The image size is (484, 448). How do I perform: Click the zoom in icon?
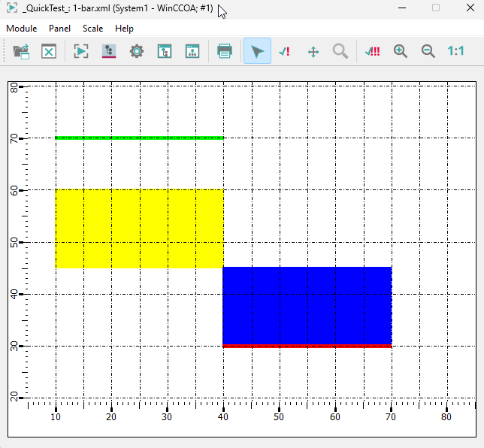point(401,51)
